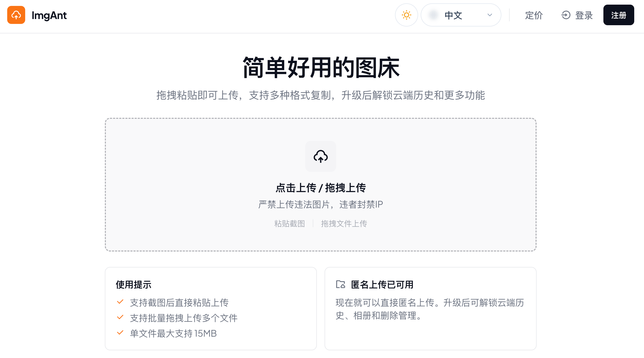Click the checkmark beside 单文件最大支持 15MB
Viewport: 644px width, 358px height.
point(120,333)
